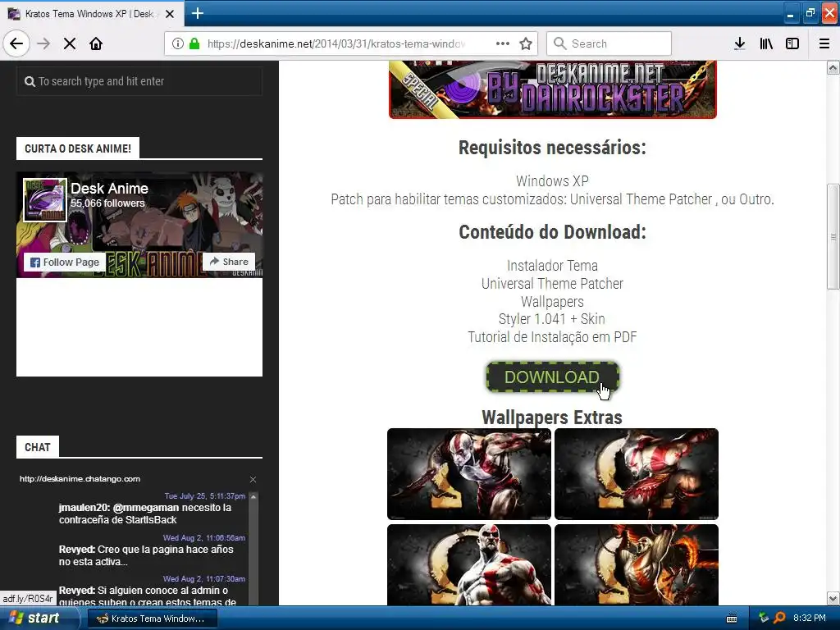Show site information icon in address bar
Viewport: 840px width, 630px height.
[178, 43]
